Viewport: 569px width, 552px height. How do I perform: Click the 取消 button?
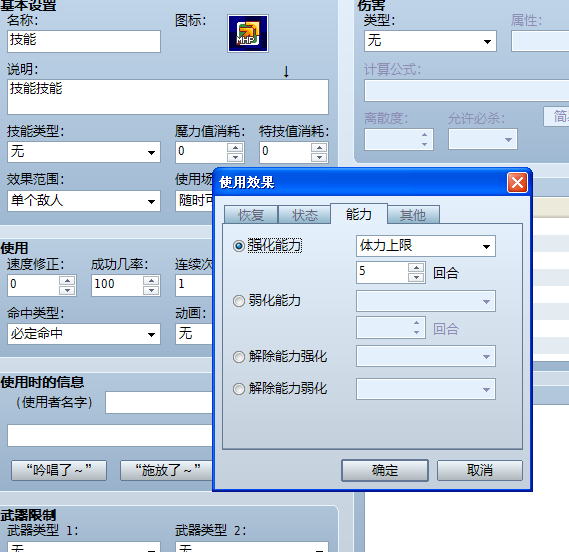pos(480,470)
